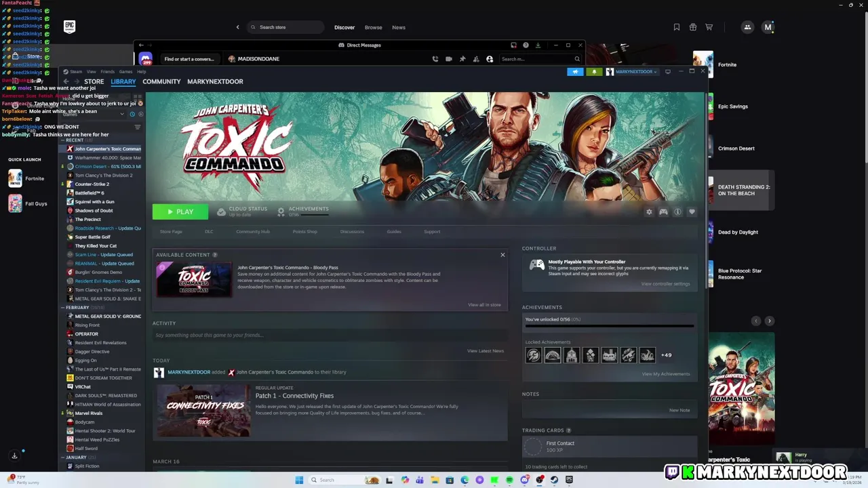
Task: Open View all in store link
Action: pos(484,305)
